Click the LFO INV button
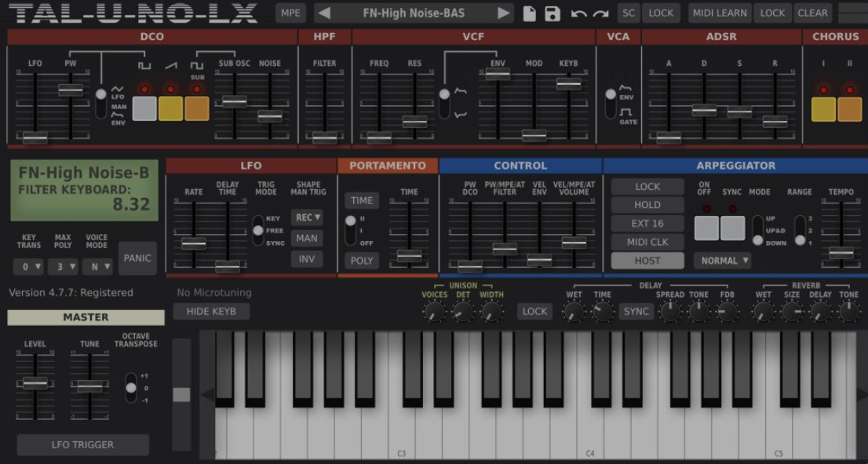The height and width of the screenshot is (464, 868). pyautogui.click(x=307, y=258)
